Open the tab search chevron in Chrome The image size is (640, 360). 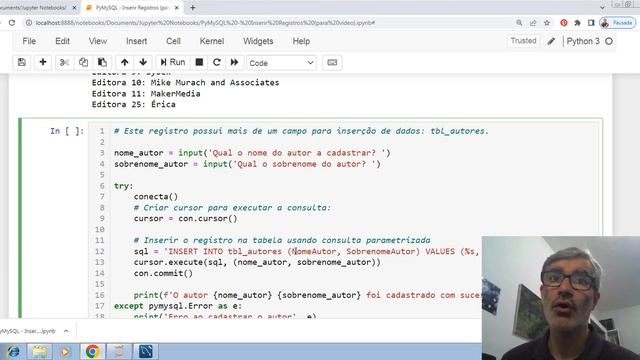click(602, 8)
